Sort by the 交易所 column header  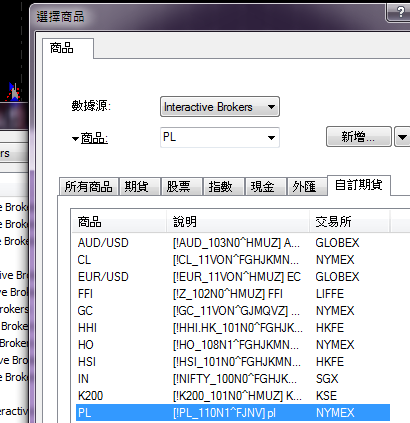349,222
